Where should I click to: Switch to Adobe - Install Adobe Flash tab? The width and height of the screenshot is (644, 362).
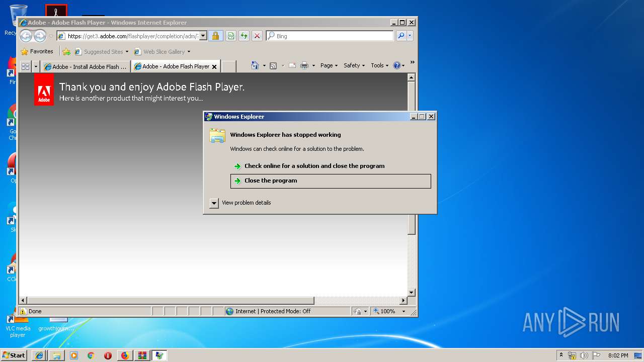[x=86, y=66]
